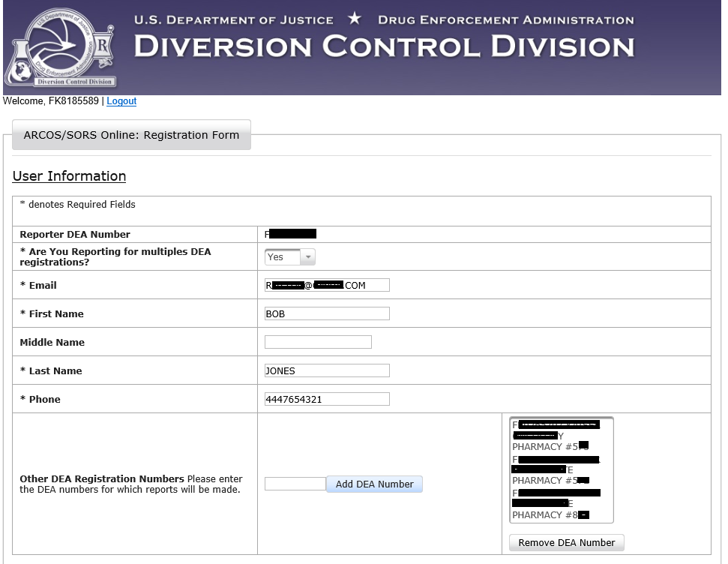The image size is (728, 564).
Task: Open the ARCOS/SORS Online Registration Form tab
Action: [x=131, y=135]
